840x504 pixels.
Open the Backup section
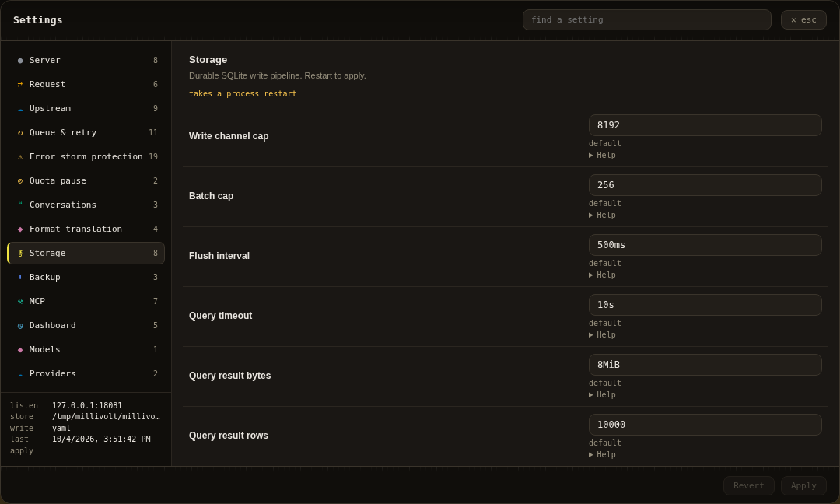(x=86, y=277)
